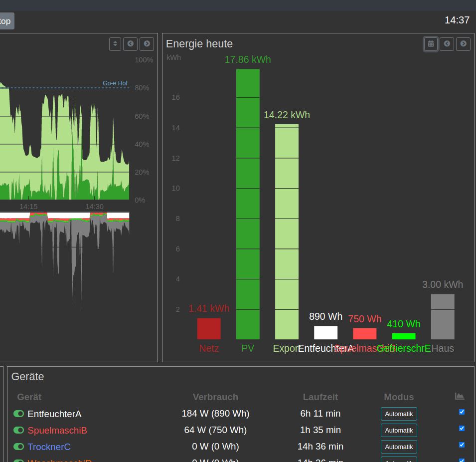Viewport: 476px width, 462px height.
Task: Click right arrow in power chart panel
Action: point(147,44)
